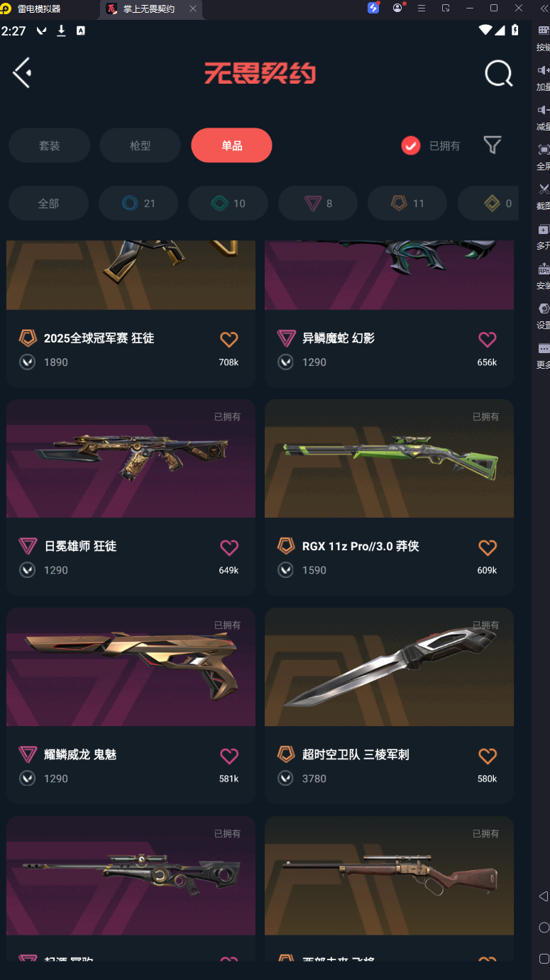Open the search magnifier icon
The width and height of the screenshot is (550, 980).
[x=499, y=73]
